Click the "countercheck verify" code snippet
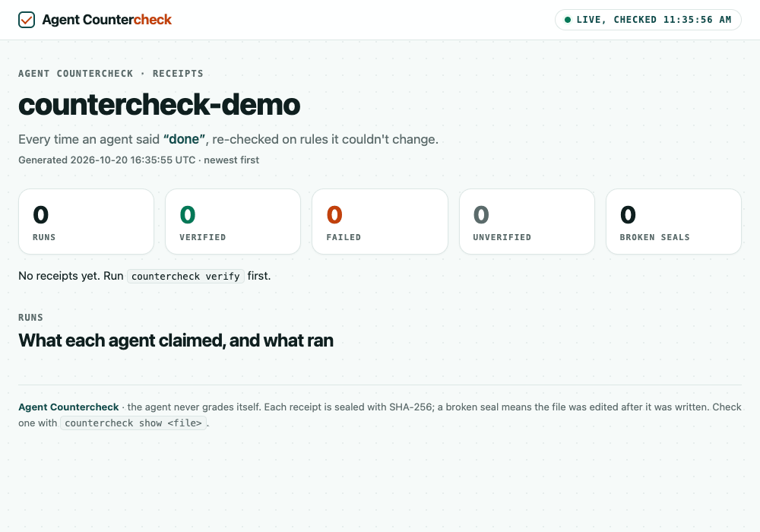The width and height of the screenshot is (760, 532). click(185, 276)
